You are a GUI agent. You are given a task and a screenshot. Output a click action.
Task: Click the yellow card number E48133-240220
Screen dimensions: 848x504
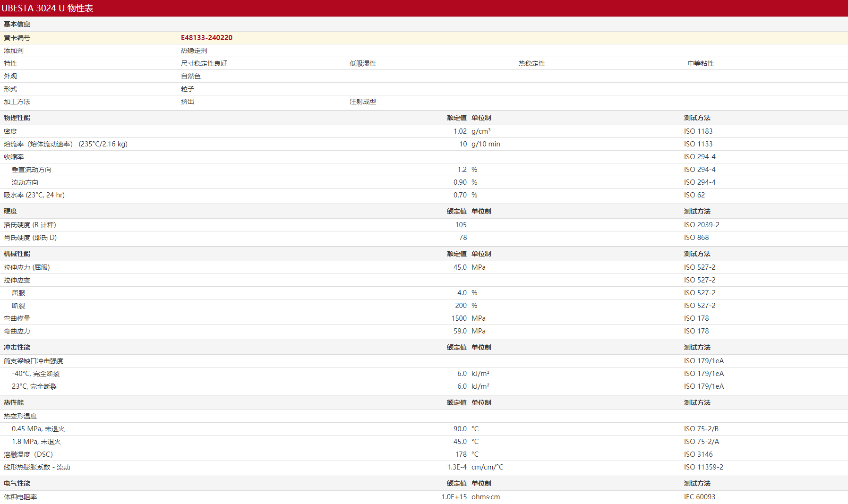(x=206, y=38)
